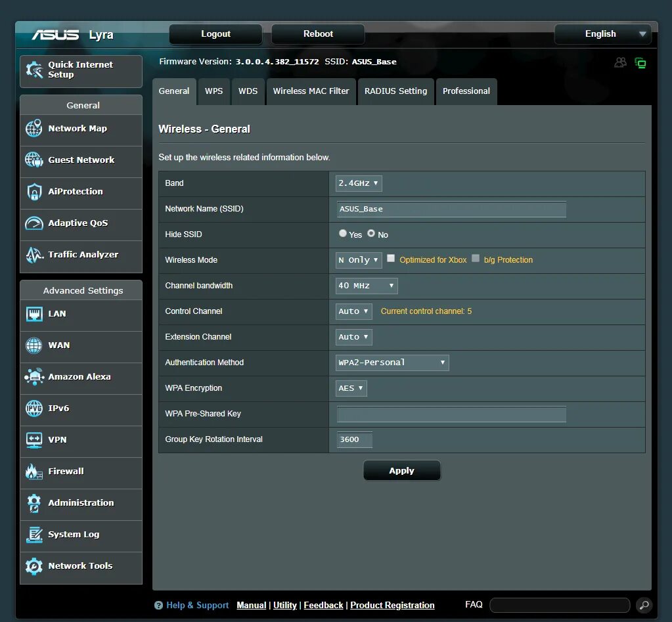Click the b/g Protection label link
The width and height of the screenshot is (672, 622).
pyautogui.click(x=508, y=260)
